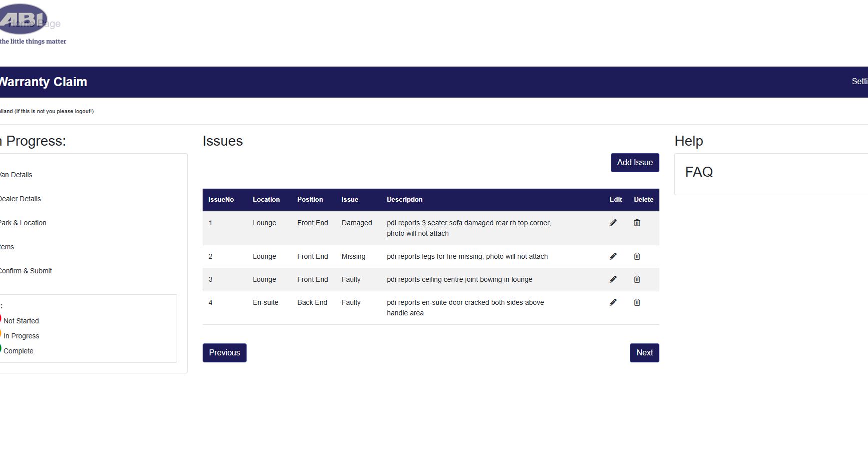Click the Description column header
Image resolution: width=868 pixels, height=452 pixels.
coord(404,199)
